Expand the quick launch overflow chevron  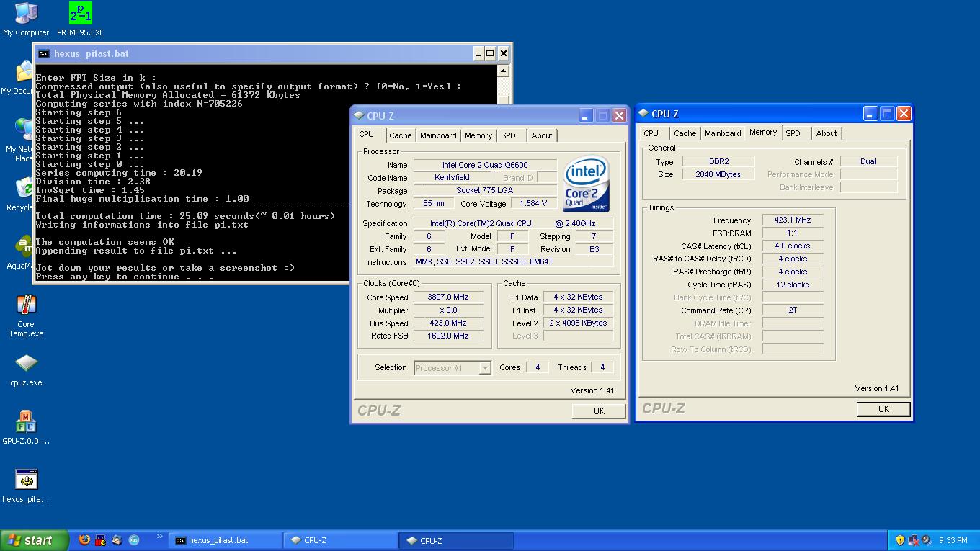pos(159,537)
